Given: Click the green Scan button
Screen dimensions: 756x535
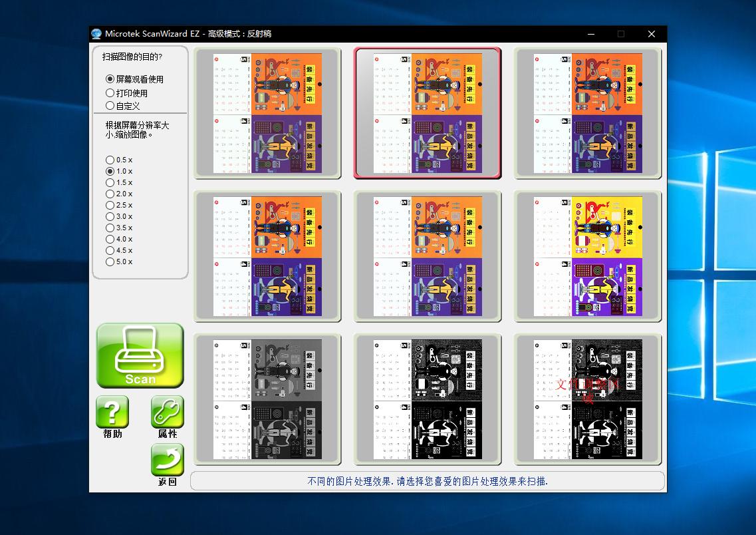Looking at the screenshot, I should (x=140, y=355).
